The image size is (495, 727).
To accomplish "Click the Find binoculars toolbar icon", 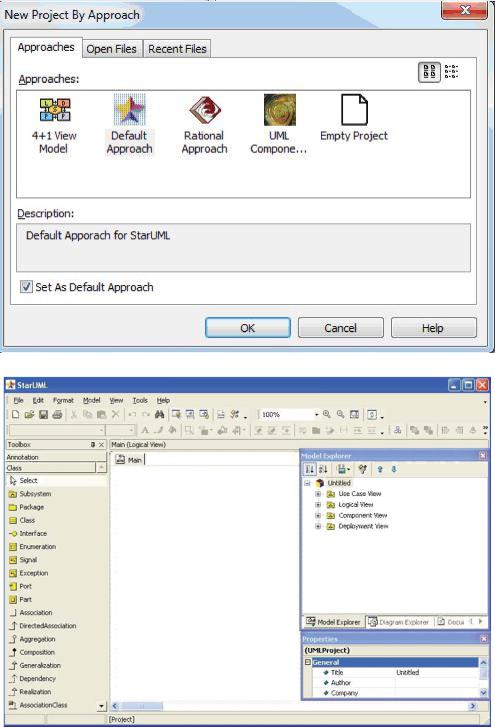I will pyautogui.click(x=159, y=415).
